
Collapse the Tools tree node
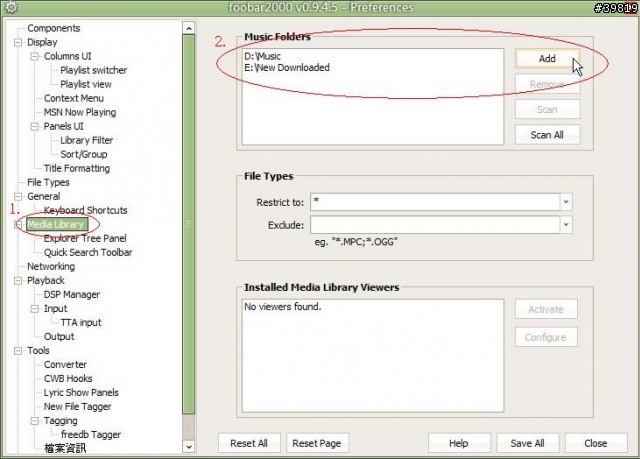(x=18, y=351)
